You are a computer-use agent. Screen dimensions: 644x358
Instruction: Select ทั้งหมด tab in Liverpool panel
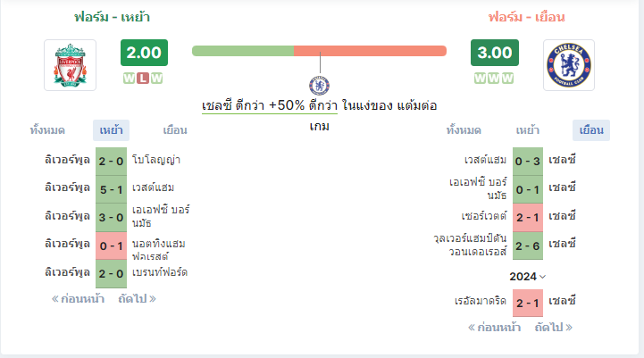pyautogui.click(x=47, y=130)
